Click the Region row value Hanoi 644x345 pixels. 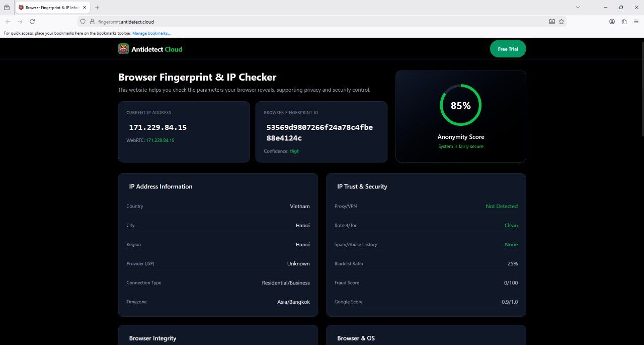(303, 244)
